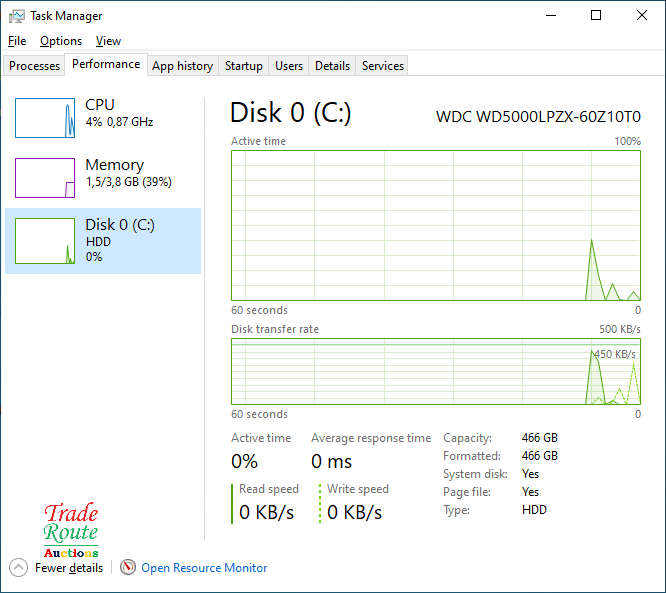Open the File menu

(17, 41)
